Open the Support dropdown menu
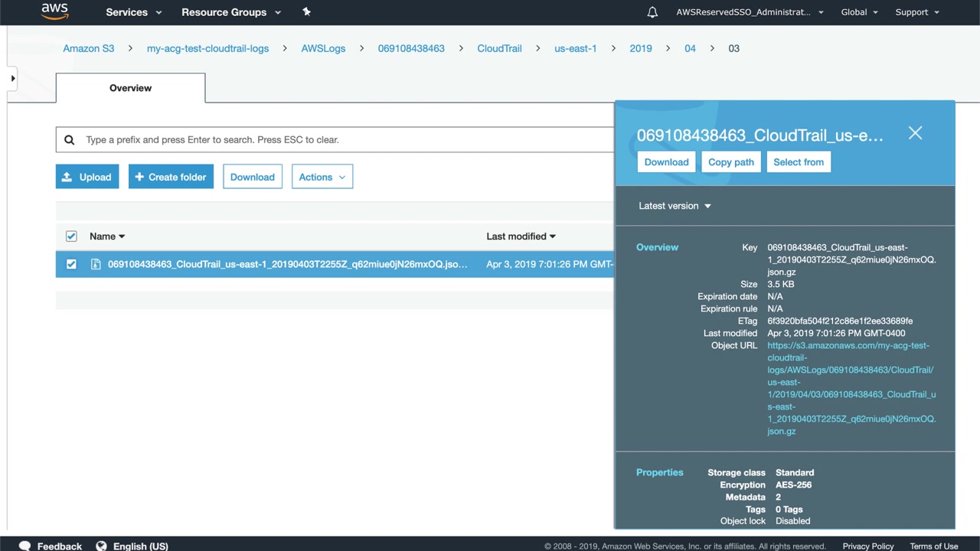This screenshot has width=980, height=551. (x=917, y=12)
